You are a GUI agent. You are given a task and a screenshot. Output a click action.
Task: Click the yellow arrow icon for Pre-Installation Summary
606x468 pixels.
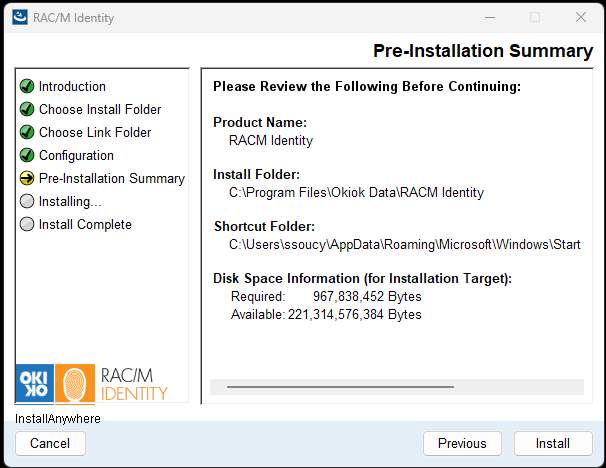[27, 179]
